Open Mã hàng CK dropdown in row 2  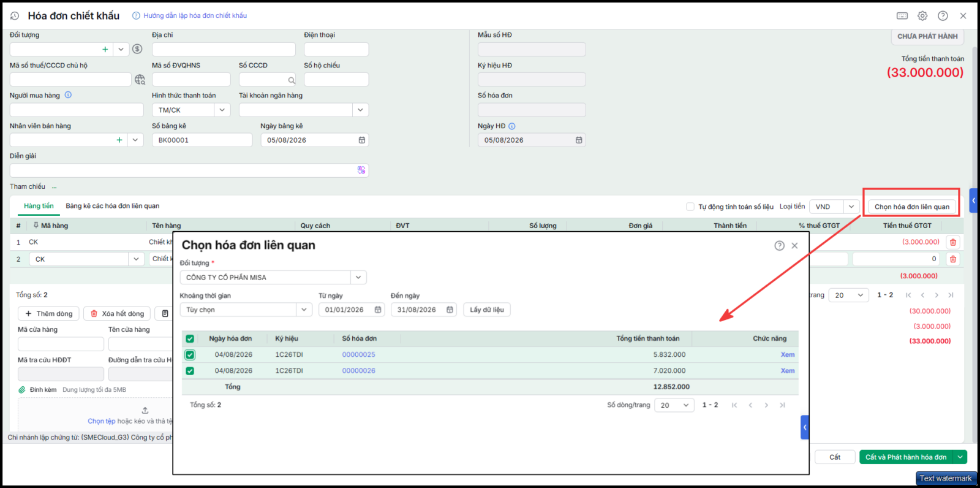(137, 259)
